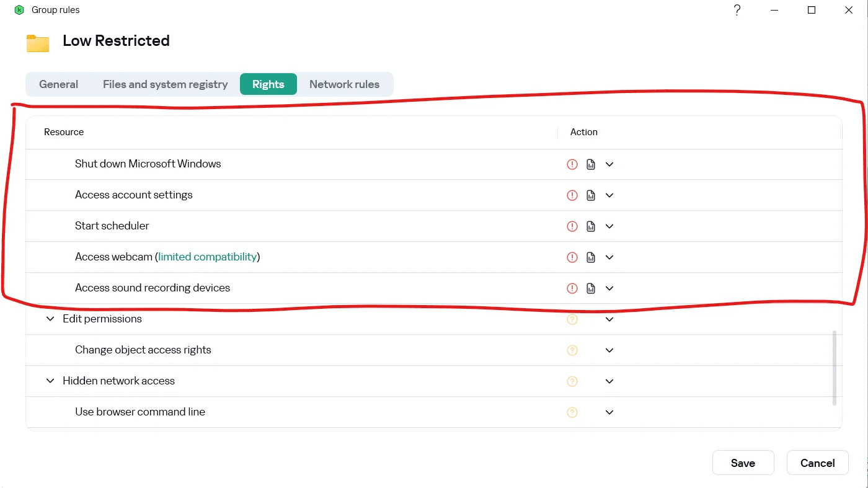
Task: Select the Shut down Microsoft Windows row
Action: click(434, 164)
